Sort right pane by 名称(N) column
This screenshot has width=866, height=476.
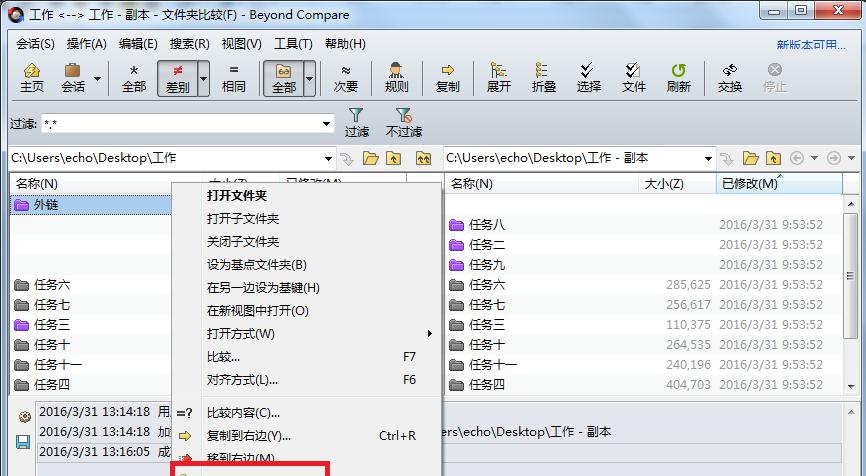542,183
